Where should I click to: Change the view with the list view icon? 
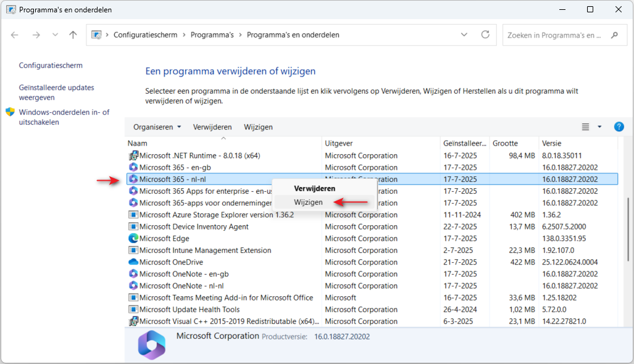click(585, 127)
